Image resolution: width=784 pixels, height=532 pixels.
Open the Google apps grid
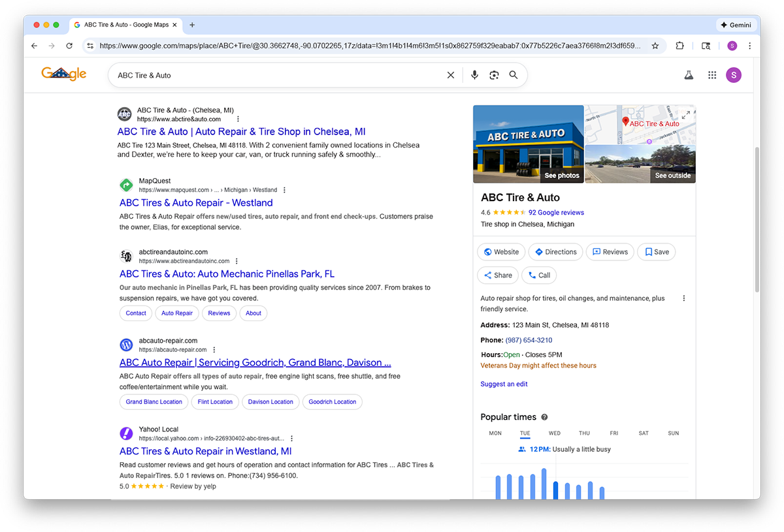712,75
